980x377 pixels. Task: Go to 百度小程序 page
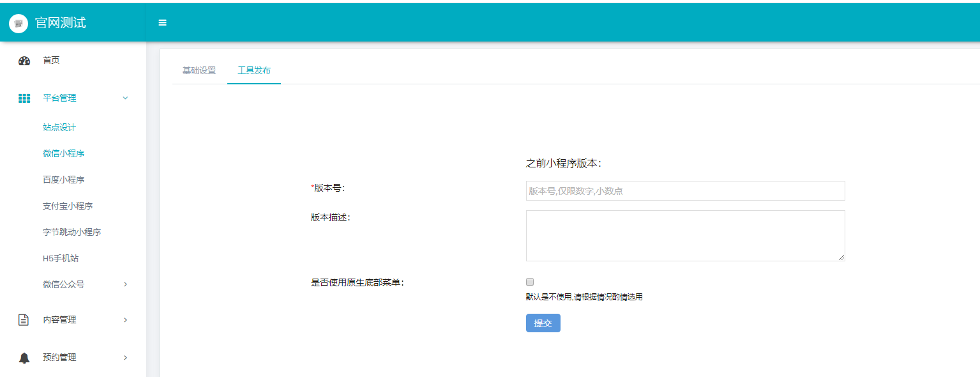[x=64, y=180]
